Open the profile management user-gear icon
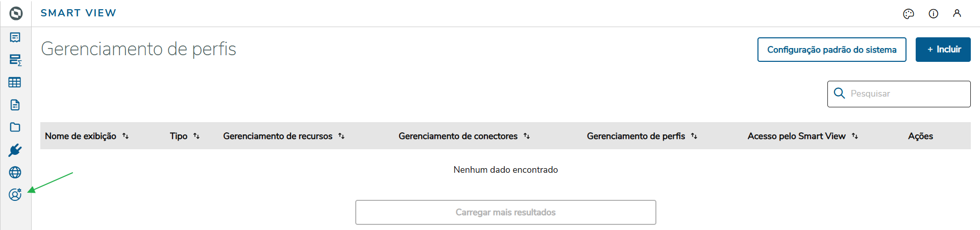 pos(15,195)
